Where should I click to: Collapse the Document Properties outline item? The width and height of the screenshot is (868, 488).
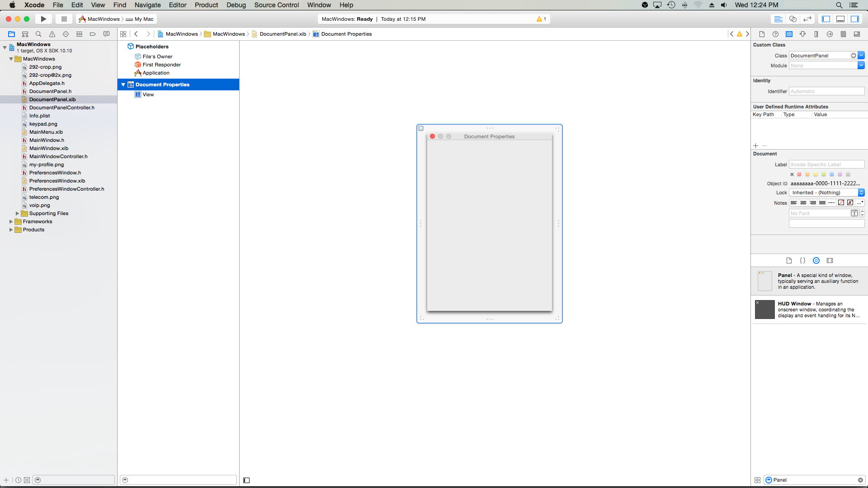tap(123, 84)
